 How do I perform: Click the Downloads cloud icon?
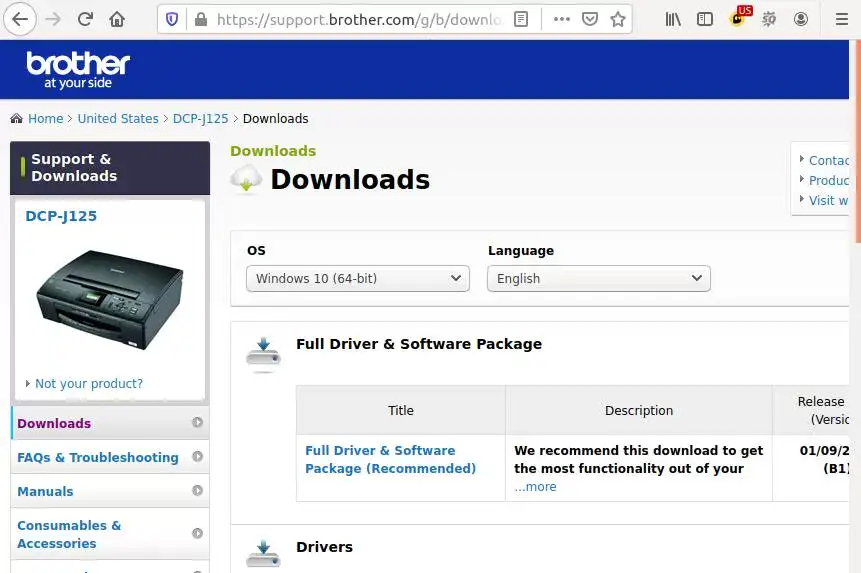point(246,179)
